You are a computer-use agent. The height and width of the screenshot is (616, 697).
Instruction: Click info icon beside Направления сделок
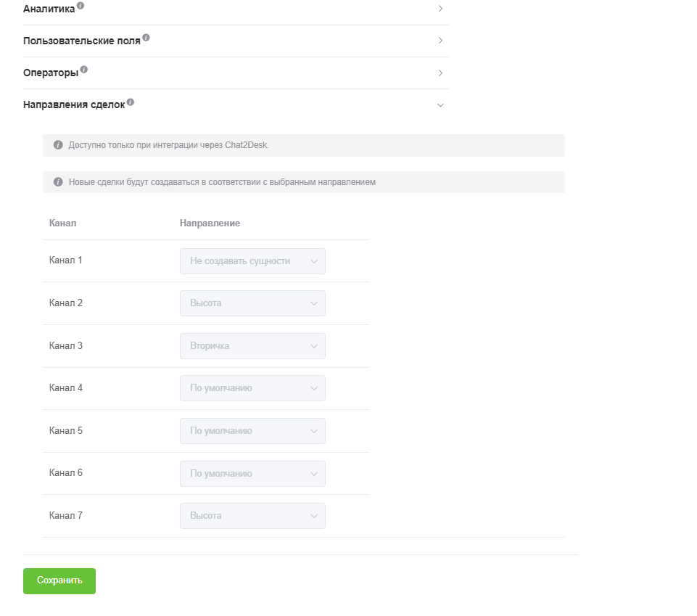[131, 102]
